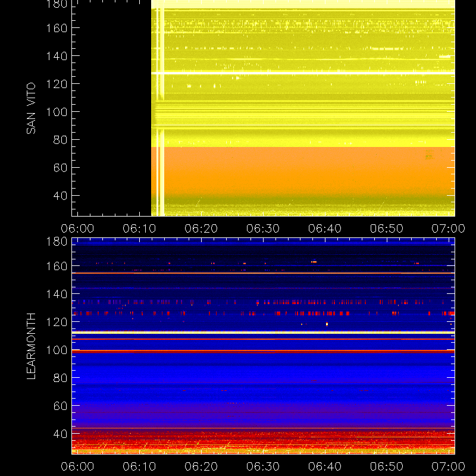Pick the 60 tick label on LEARMONTH axis
Image resolution: width=476 pixels, height=476 pixels.
click(61, 406)
